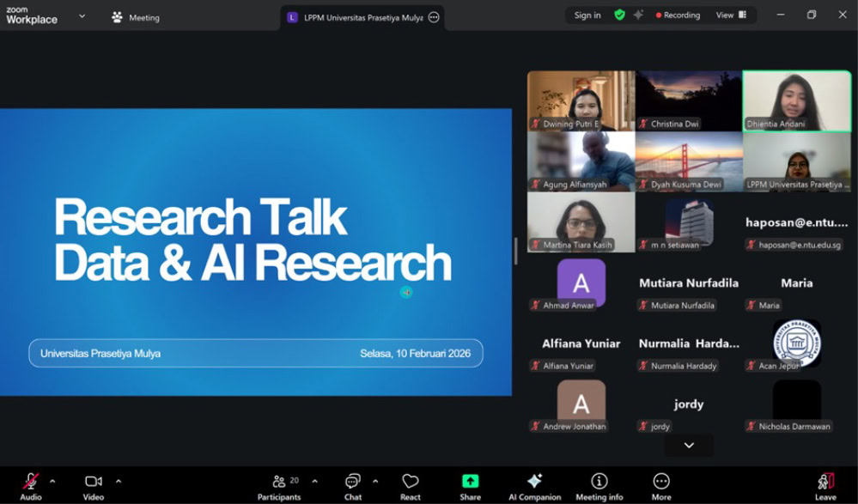This screenshot has height=504, width=858.
Task: Expand audio options arrow next to Audio
Action: 52,481
